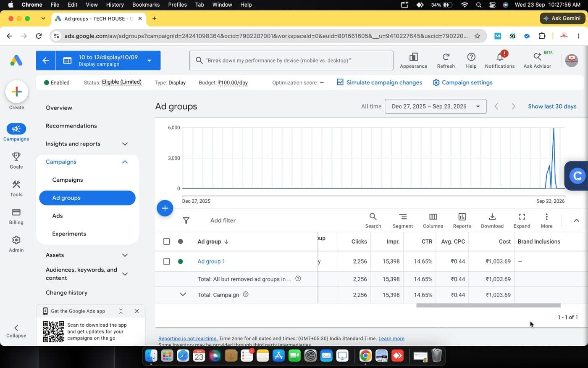Toggle the select-all checkbox in table header
The width and height of the screenshot is (588, 368).
[166, 241]
